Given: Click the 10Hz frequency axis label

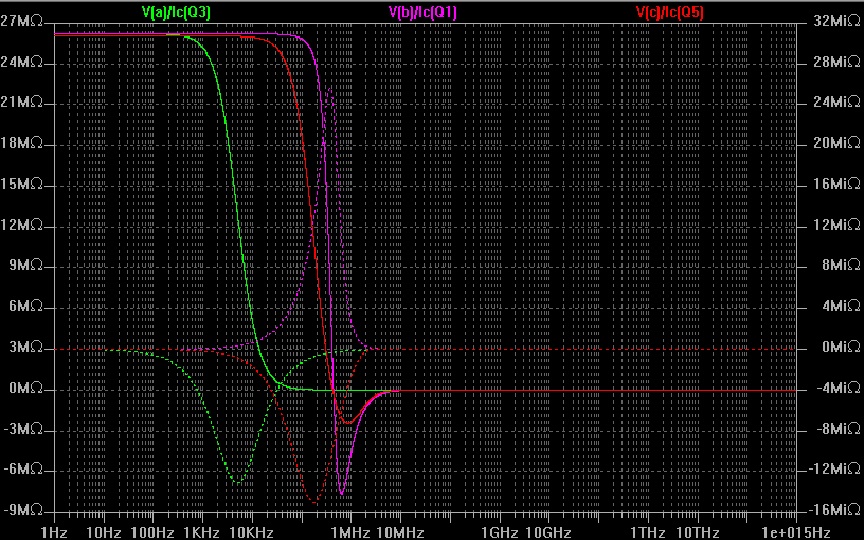Looking at the screenshot, I should click(104, 533).
